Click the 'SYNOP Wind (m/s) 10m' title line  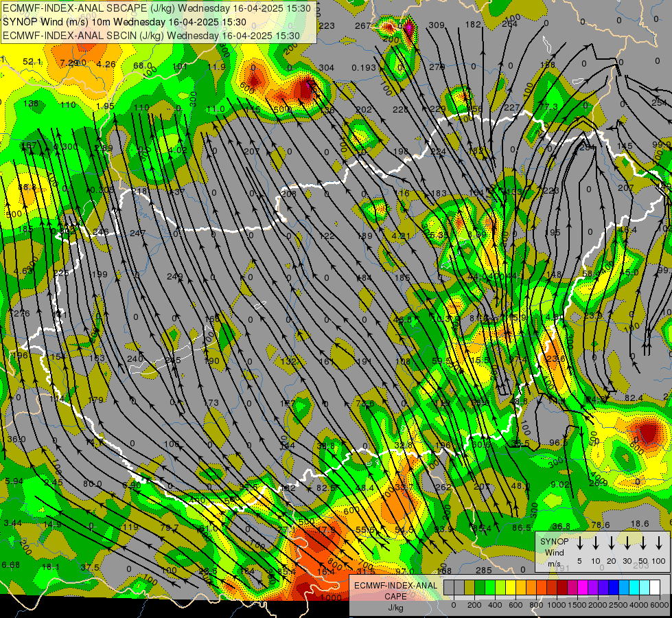125,22
